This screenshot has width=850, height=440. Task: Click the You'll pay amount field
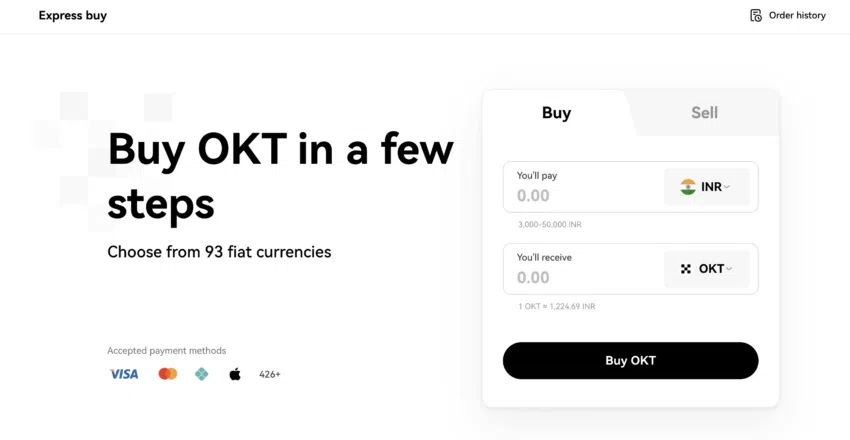coord(580,196)
